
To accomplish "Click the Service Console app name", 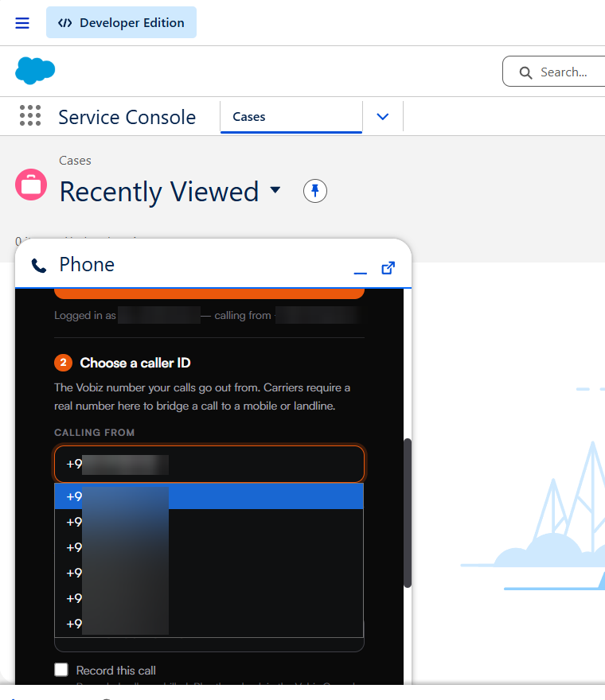I will point(127,117).
